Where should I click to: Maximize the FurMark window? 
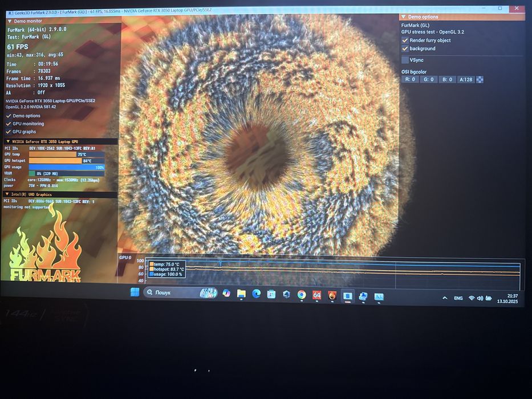[500, 8]
